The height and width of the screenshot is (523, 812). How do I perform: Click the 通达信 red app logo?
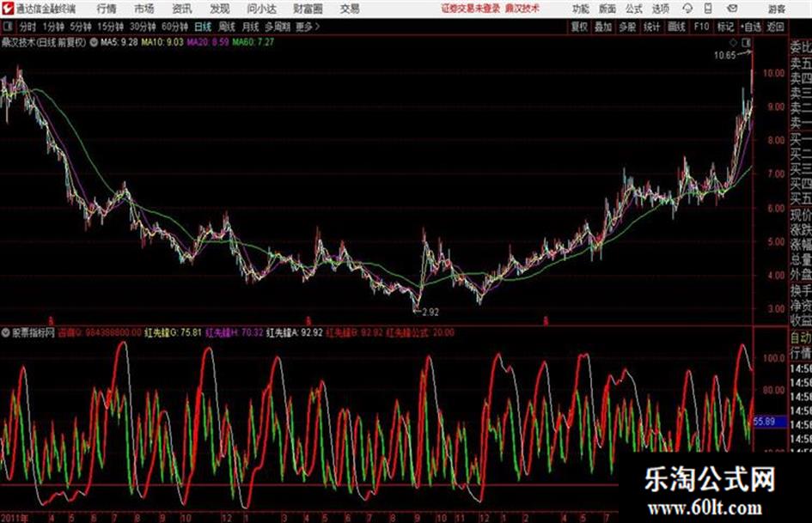click(7, 9)
